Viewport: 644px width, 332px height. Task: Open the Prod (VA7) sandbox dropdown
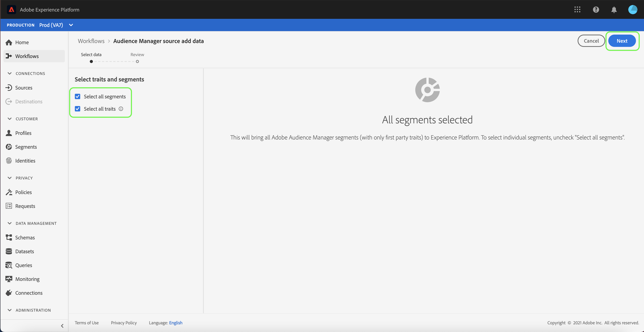tap(71, 25)
